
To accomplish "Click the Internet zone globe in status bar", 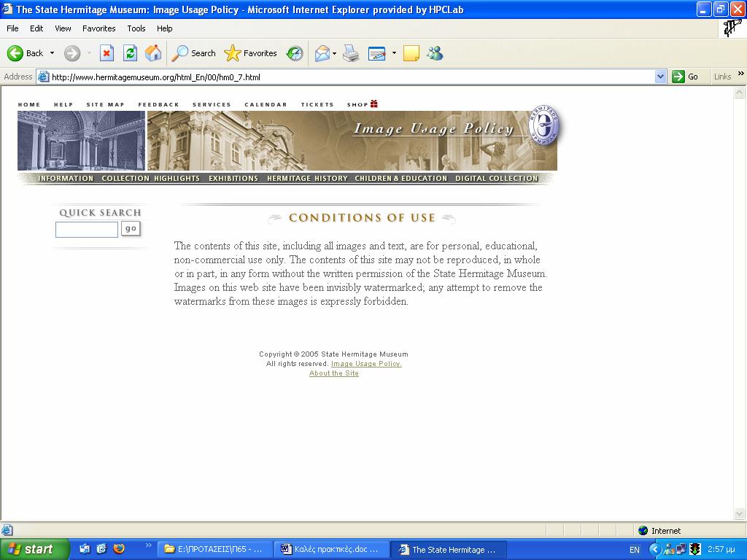I will [x=643, y=531].
